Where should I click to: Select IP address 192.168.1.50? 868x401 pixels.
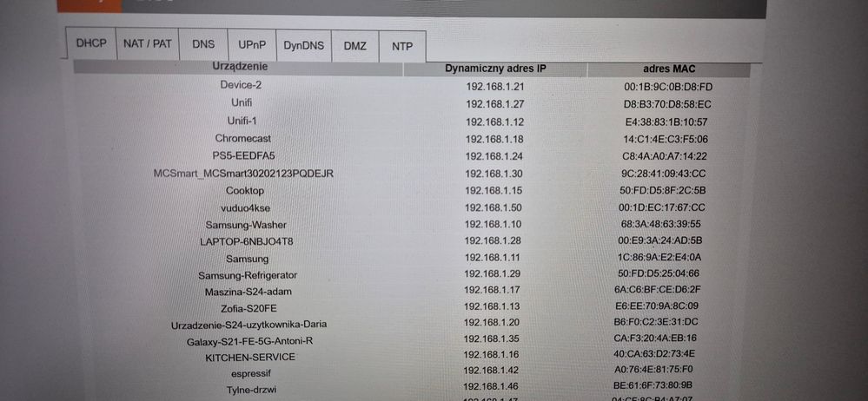click(x=494, y=207)
